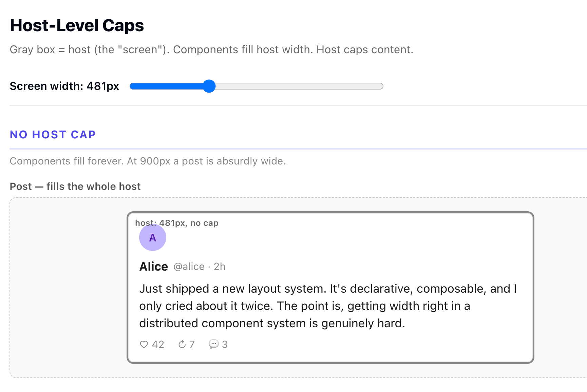Click the Host-Level Caps page title
The width and height of the screenshot is (587, 392).
point(77,25)
